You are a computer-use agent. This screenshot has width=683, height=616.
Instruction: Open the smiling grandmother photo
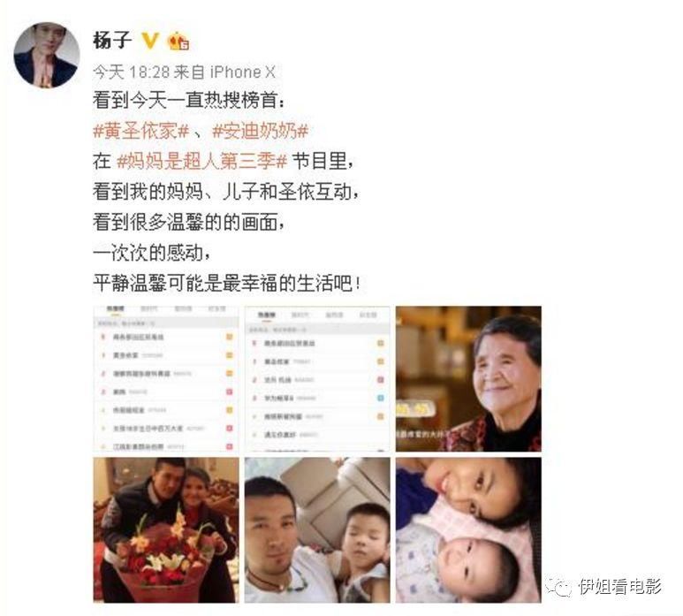(468, 378)
